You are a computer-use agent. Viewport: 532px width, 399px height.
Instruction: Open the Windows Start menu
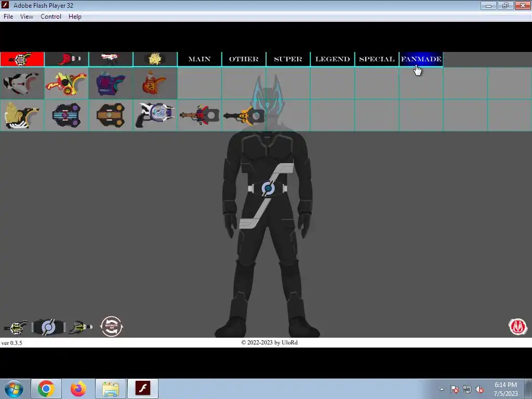point(14,389)
